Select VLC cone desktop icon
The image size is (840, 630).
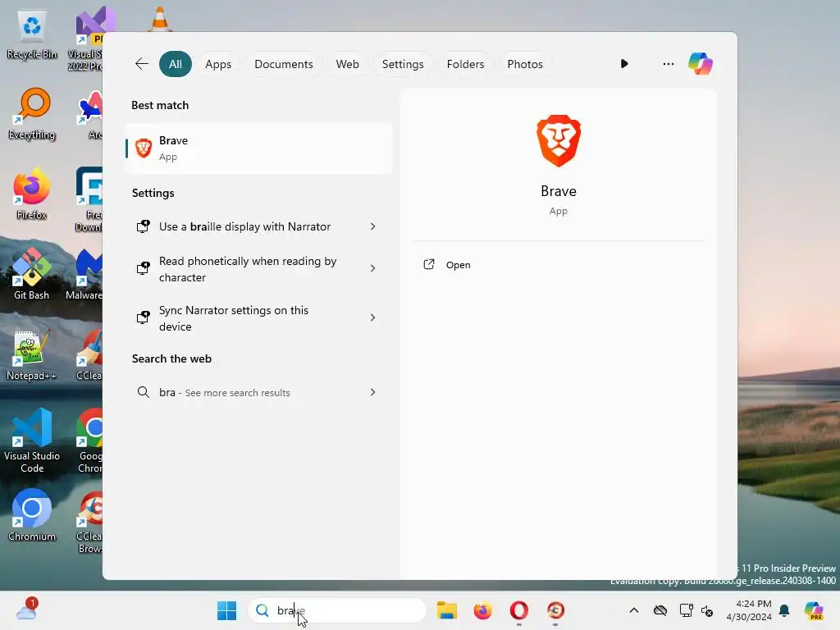click(x=160, y=19)
